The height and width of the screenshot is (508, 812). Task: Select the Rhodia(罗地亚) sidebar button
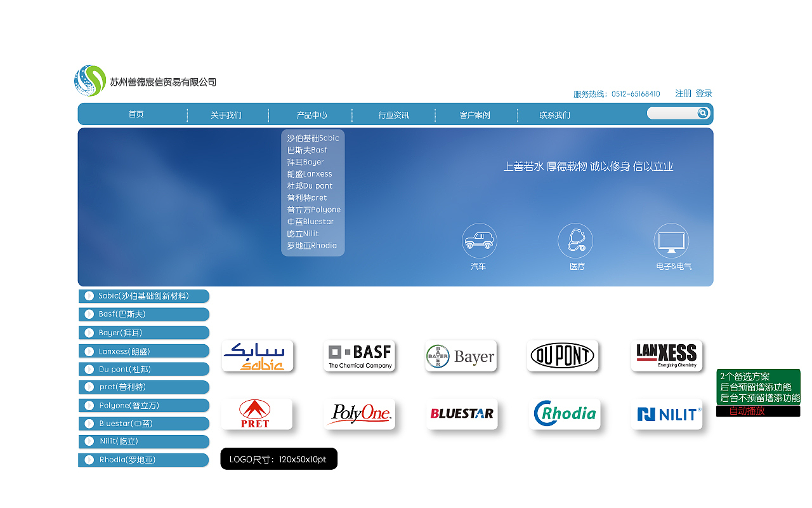143,460
